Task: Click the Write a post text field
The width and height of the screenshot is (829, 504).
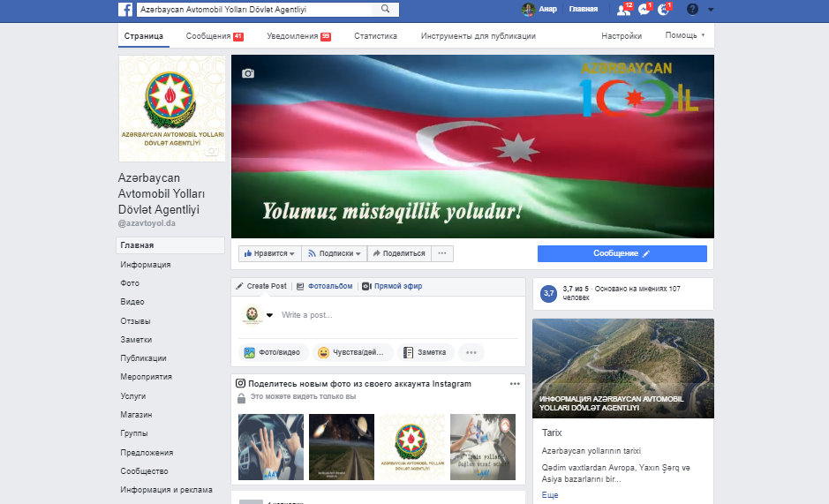Action: click(x=397, y=315)
